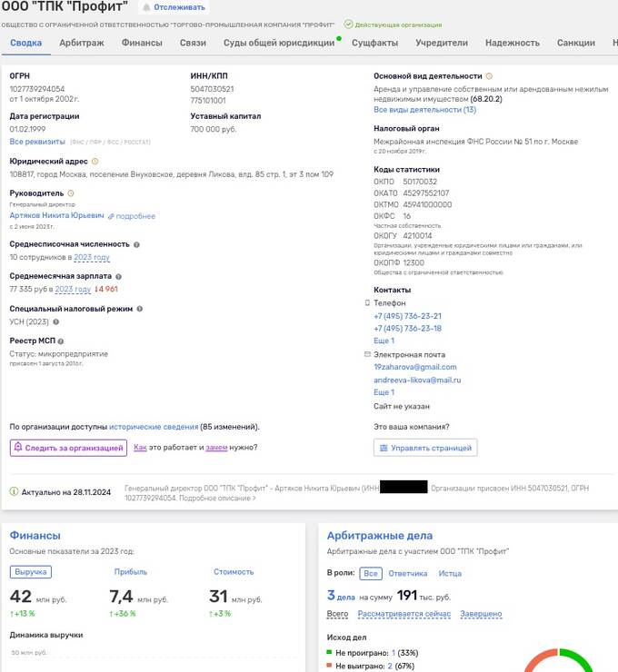The height and width of the screenshot is (672, 618).
Task: Open Все виды деятельности (13) link
Action: (x=424, y=110)
